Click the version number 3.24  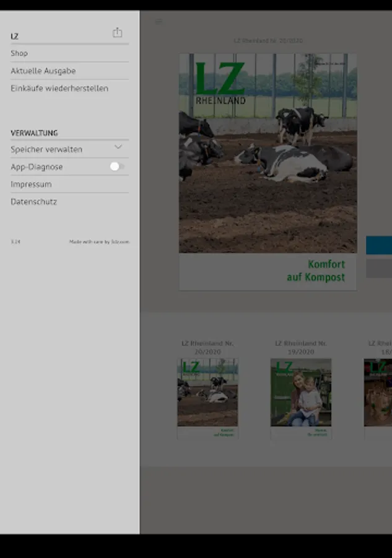click(15, 242)
